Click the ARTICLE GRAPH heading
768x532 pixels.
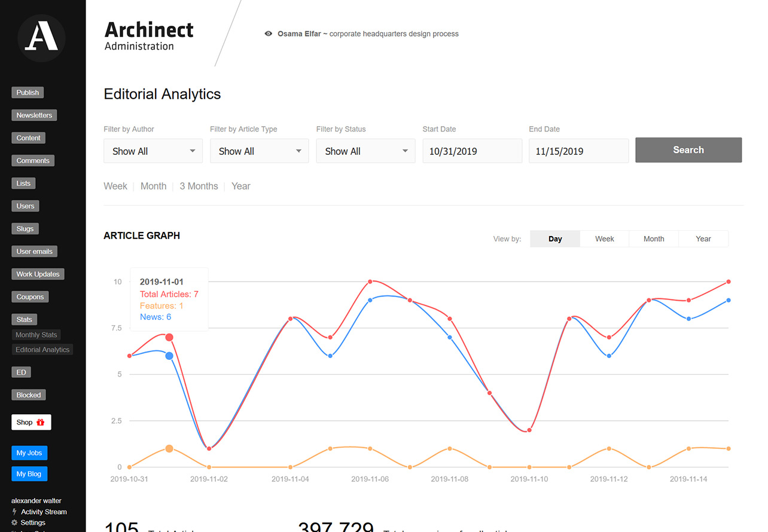pos(142,236)
